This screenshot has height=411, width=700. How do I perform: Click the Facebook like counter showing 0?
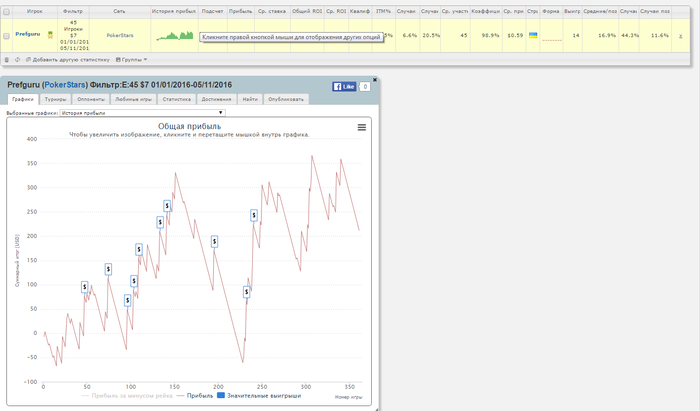tap(365, 87)
